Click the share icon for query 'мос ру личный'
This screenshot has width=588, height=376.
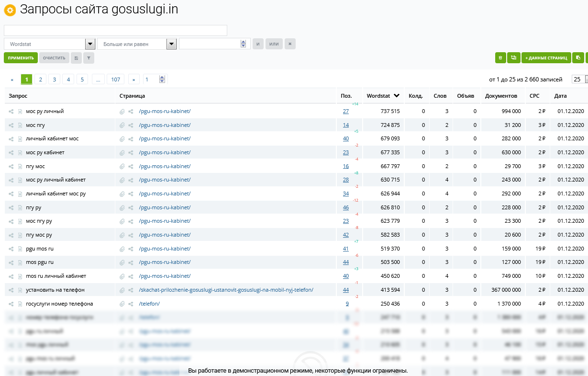pyautogui.click(x=11, y=112)
